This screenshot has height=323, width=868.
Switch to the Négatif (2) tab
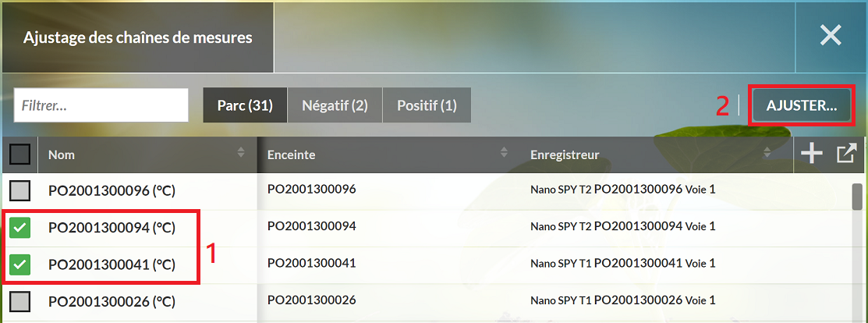tap(335, 105)
